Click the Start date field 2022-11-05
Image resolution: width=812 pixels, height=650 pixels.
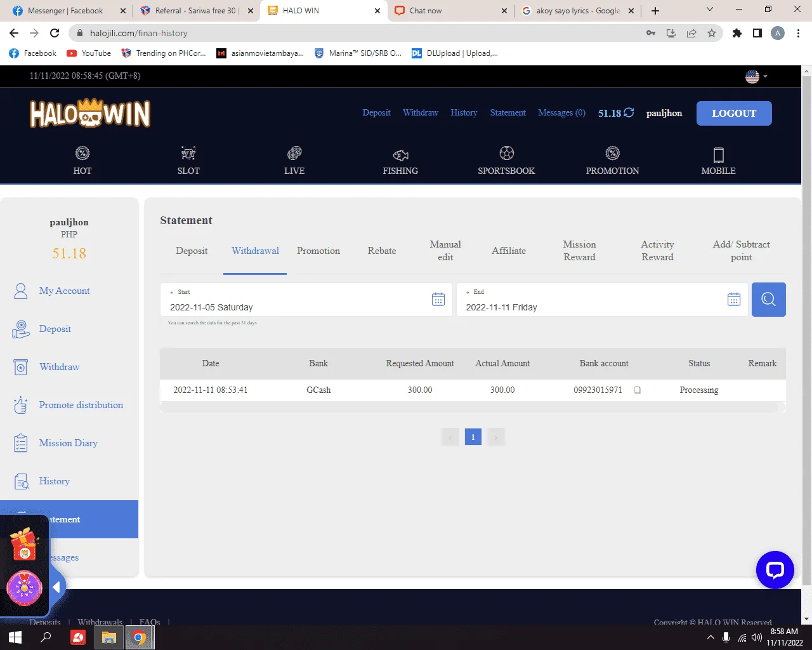point(306,300)
